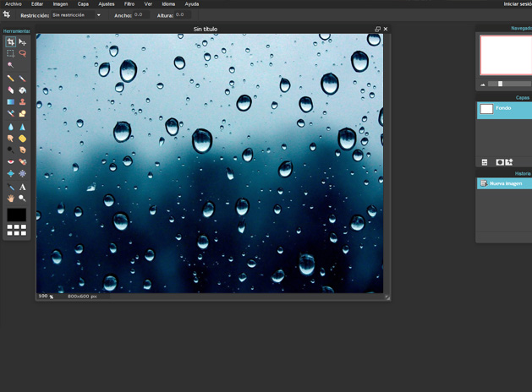Select the Clone Stamp tool

22,101
